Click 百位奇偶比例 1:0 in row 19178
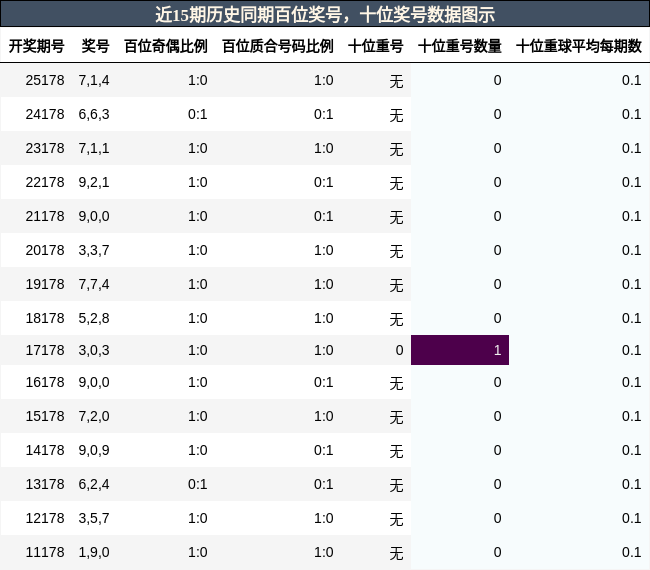The width and height of the screenshot is (650, 570). coord(197,284)
